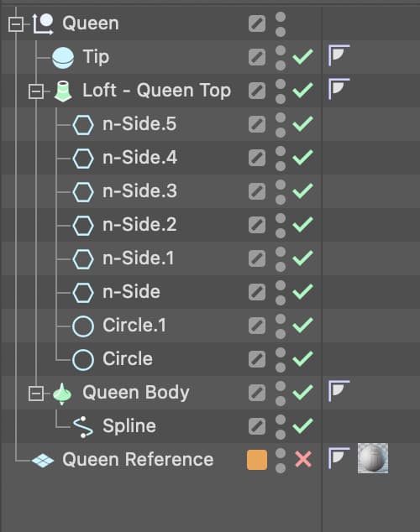Collapse the Loft - Queen Top group
Image resolution: width=420 pixels, height=532 pixels.
pyautogui.click(x=36, y=91)
